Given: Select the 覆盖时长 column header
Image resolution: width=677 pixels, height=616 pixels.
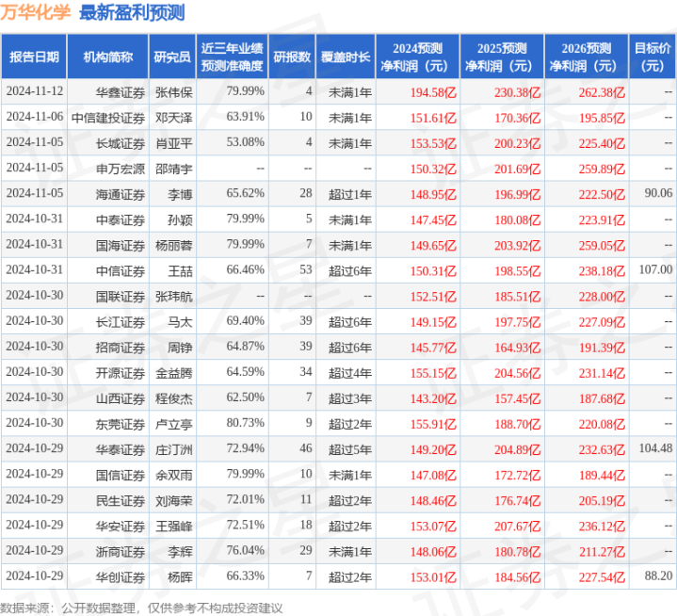Looking at the screenshot, I should [346, 57].
